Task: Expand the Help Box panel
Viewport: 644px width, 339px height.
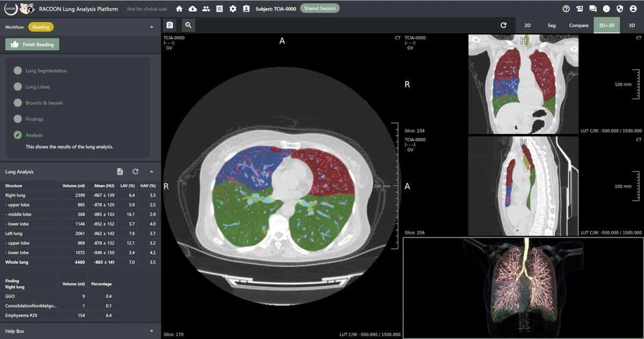Action: (x=151, y=331)
